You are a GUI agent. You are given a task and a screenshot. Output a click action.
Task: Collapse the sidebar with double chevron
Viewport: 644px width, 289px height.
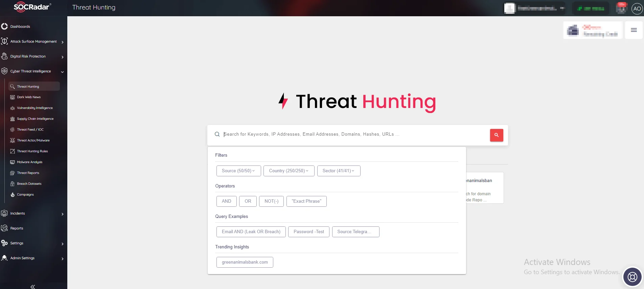[x=33, y=286]
